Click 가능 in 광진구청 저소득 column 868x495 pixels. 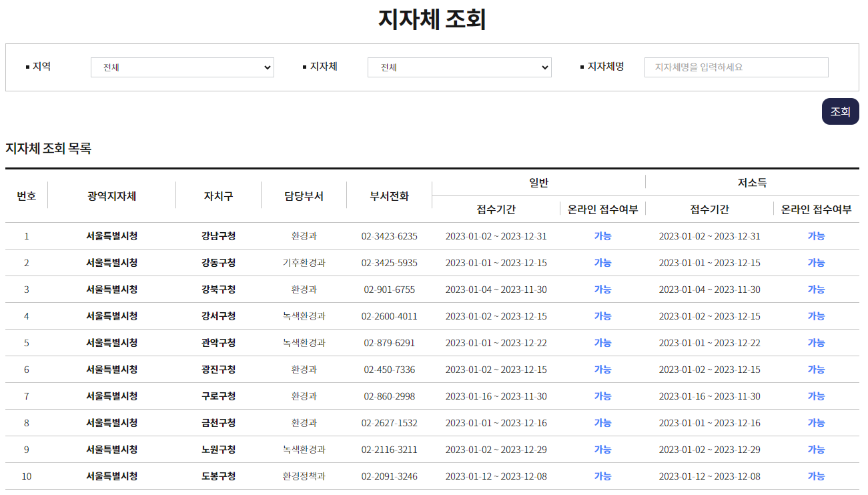pyautogui.click(x=815, y=369)
